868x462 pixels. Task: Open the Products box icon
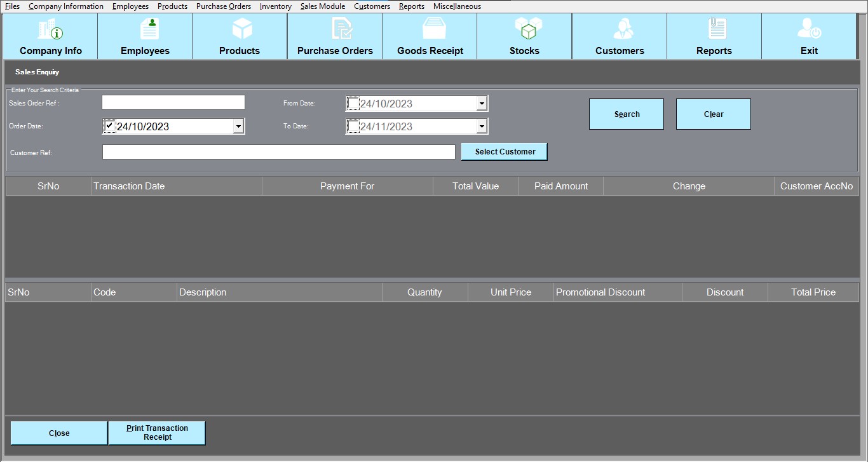tap(240, 30)
